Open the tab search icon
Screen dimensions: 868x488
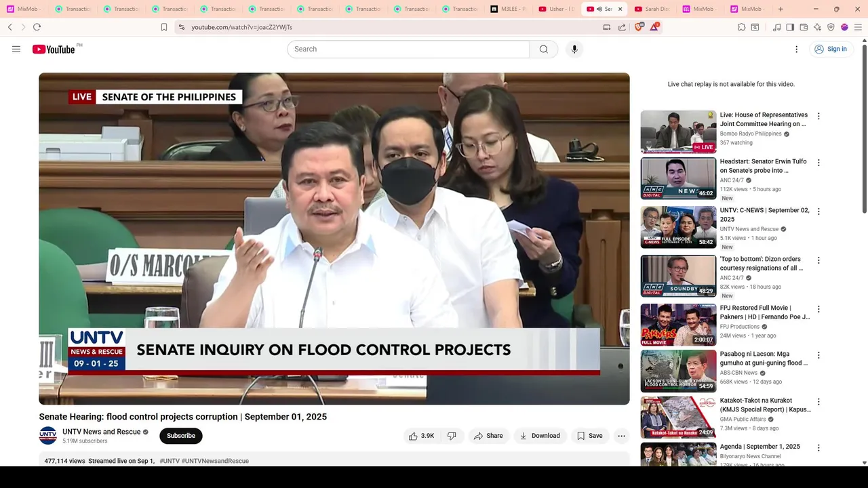click(755, 27)
